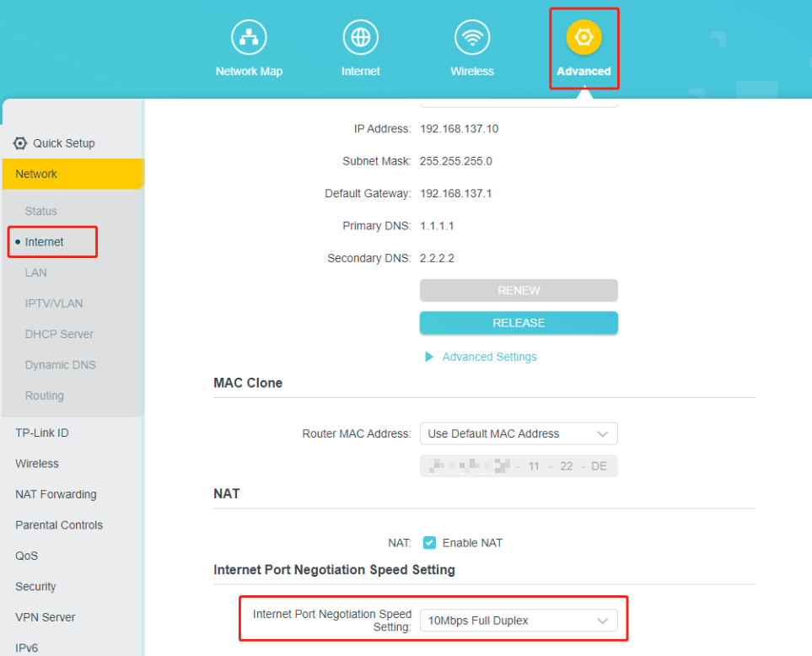Viewport: 812px width, 656px height.
Task: Open the VPN Server section
Action: (x=46, y=617)
